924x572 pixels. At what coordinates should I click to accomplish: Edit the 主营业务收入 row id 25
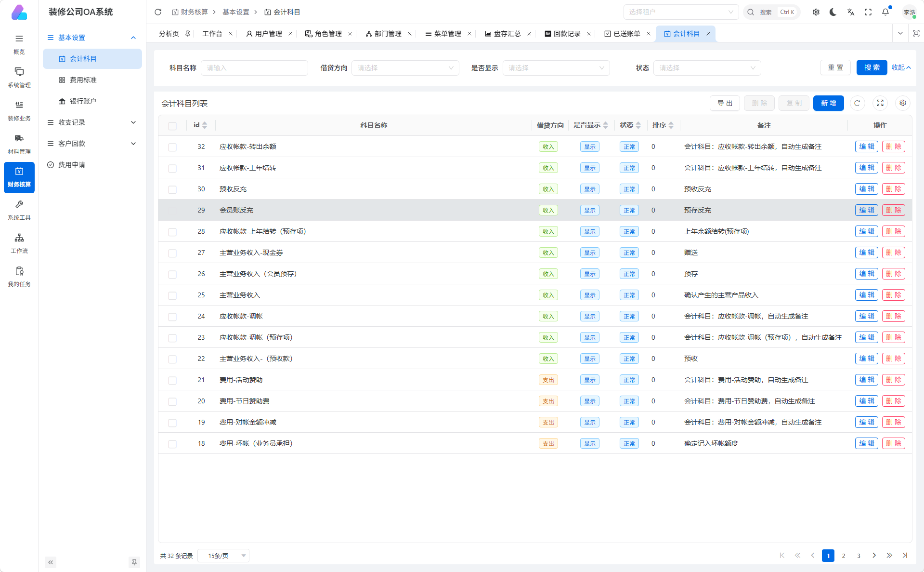[x=866, y=295]
